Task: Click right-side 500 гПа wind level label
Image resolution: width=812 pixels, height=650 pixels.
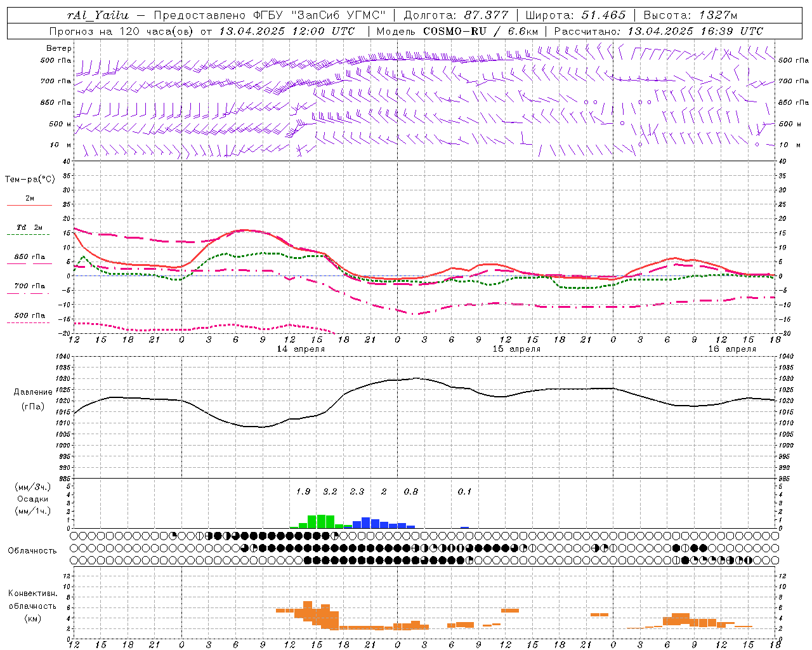Action: click(x=794, y=60)
